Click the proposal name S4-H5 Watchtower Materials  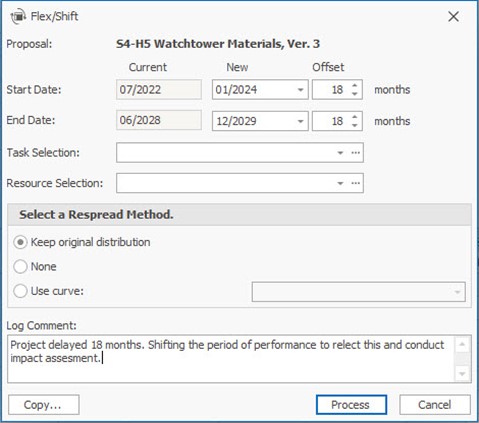(198, 44)
